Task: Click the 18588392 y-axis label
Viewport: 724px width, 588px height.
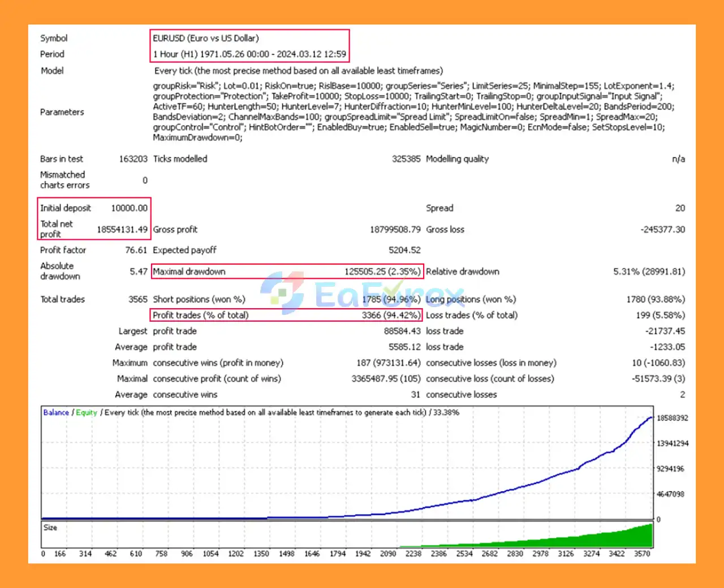Action: pos(672,418)
